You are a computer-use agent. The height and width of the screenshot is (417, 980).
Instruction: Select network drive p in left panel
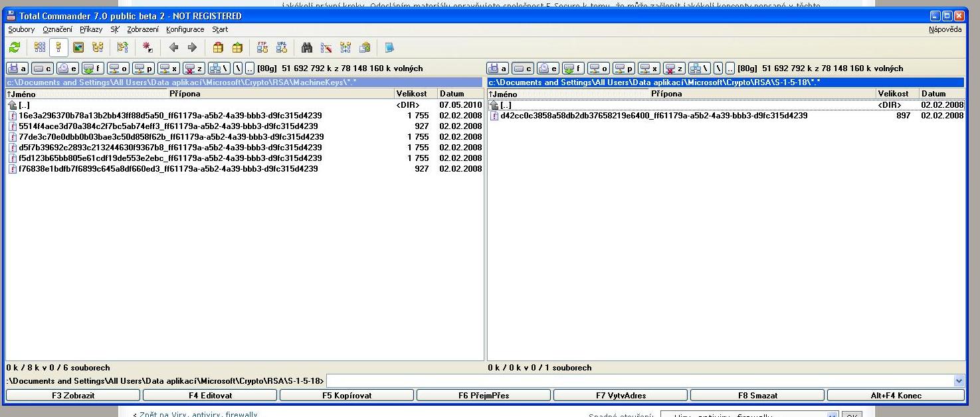coord(144,68)
